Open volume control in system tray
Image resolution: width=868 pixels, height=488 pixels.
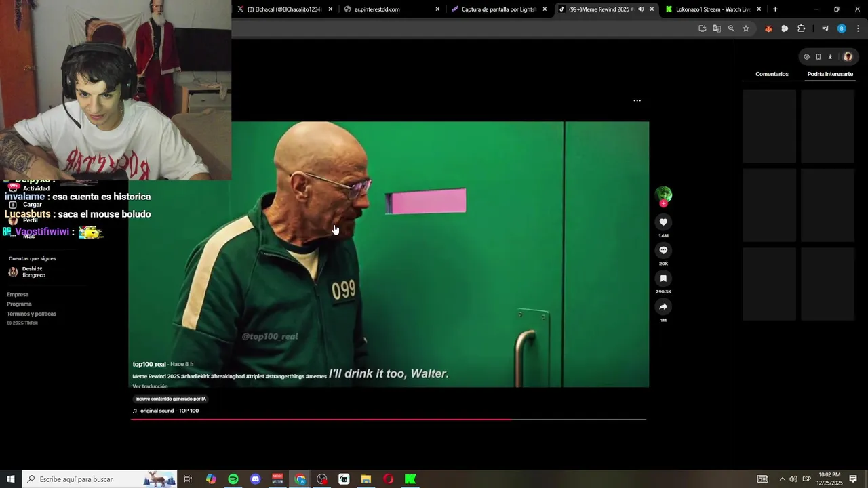pos(793,479)
